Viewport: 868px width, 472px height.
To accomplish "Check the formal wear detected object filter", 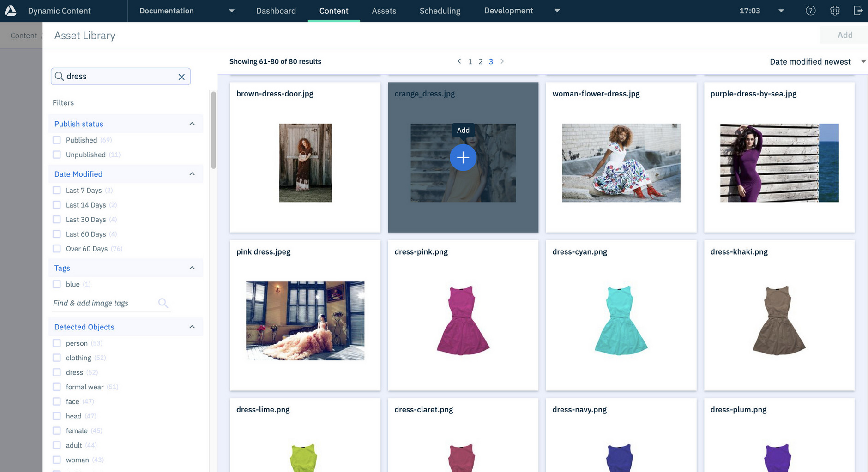I will click(57, 387).
